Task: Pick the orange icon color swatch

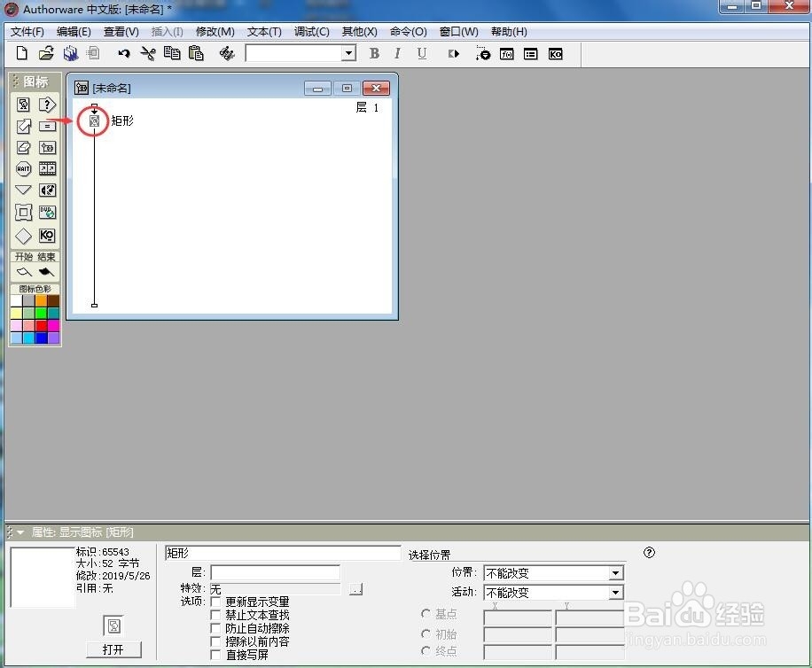Action: [x=42, y=300]
